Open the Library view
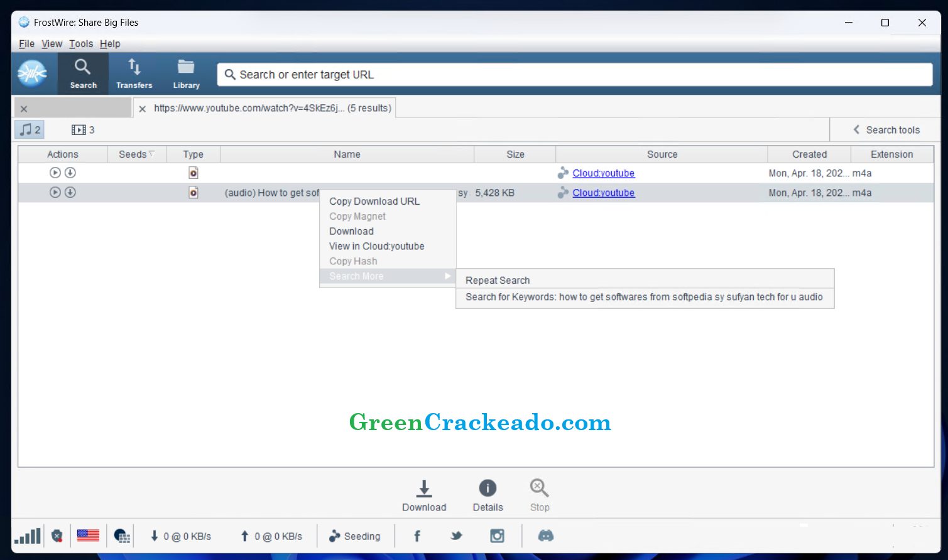948x560 pixels. pyautogui.click(x=185, y=73)
